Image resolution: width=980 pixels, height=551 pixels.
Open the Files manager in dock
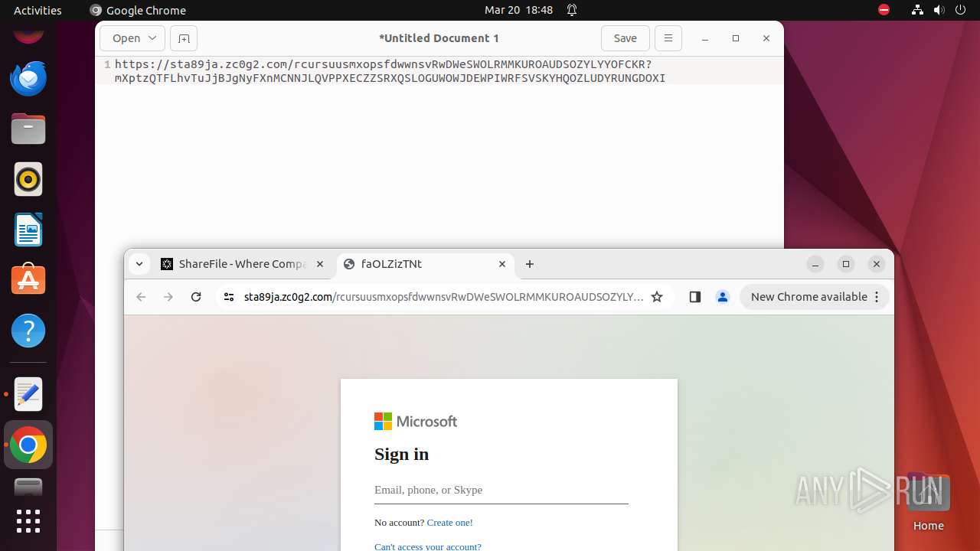click(28, 129)
